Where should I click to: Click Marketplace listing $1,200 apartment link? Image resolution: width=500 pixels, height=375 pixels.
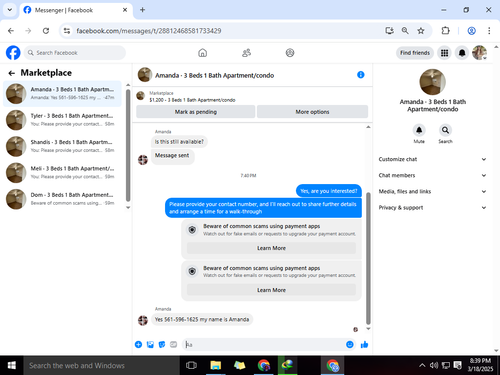coord(192,100)
